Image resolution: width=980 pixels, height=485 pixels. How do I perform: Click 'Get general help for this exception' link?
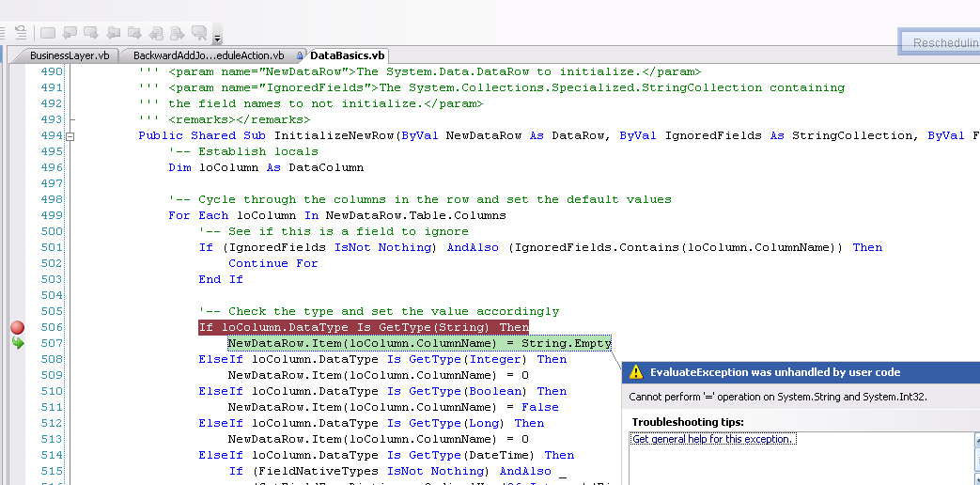(713, 439)
